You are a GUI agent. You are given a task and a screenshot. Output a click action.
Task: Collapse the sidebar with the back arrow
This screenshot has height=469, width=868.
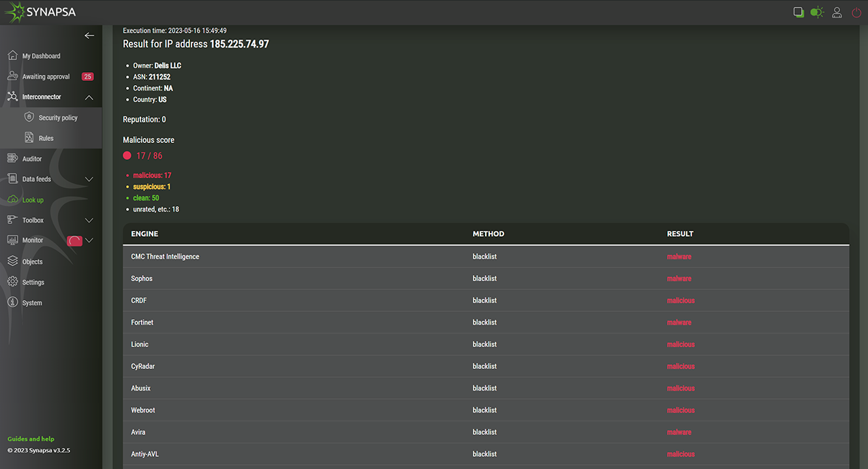[89, 35]
